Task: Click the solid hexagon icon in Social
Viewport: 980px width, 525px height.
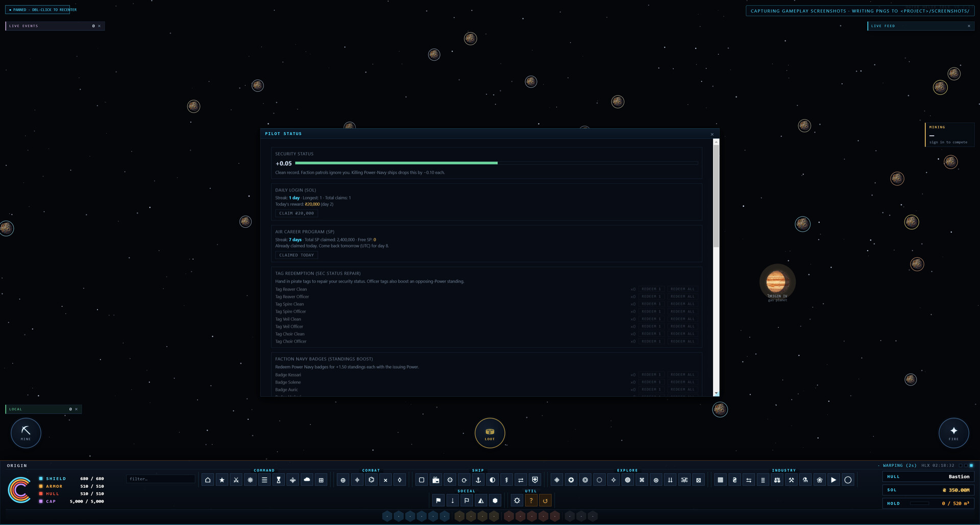Action: (x=495, y=500)
